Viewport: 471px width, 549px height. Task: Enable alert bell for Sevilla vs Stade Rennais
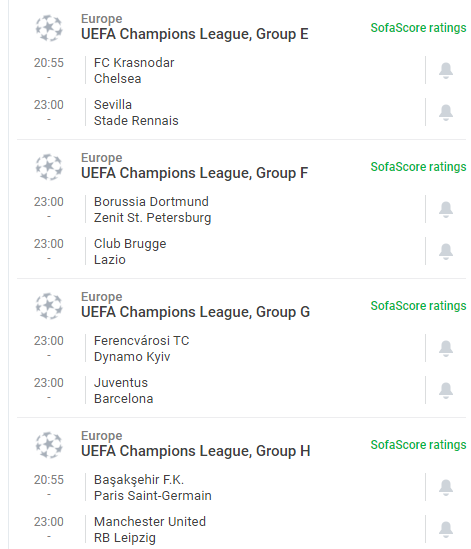click(446, 113)
